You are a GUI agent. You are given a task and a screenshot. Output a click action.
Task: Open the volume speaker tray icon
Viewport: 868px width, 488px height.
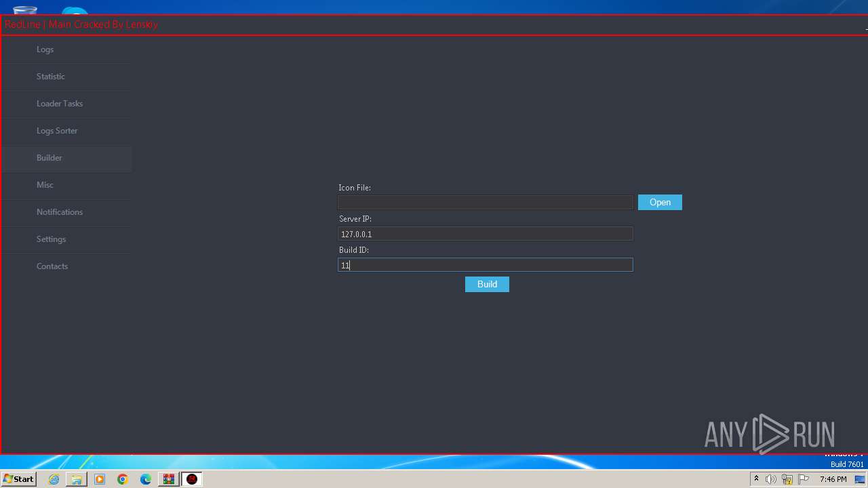tap(771, 479)
